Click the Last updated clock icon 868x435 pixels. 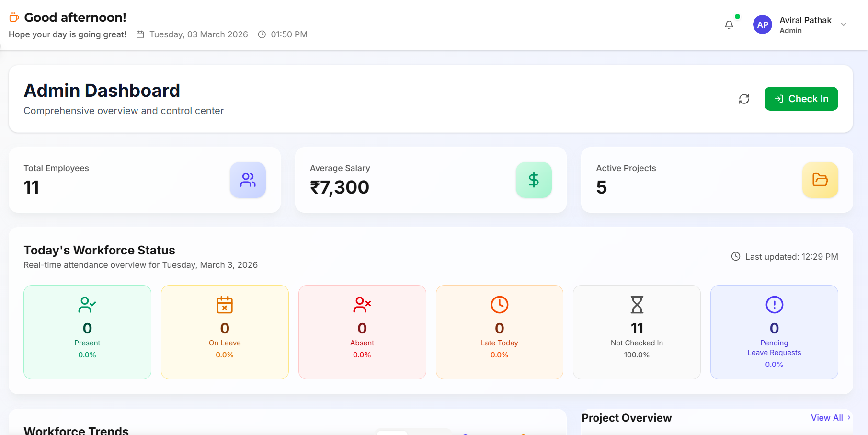[736, 256]
